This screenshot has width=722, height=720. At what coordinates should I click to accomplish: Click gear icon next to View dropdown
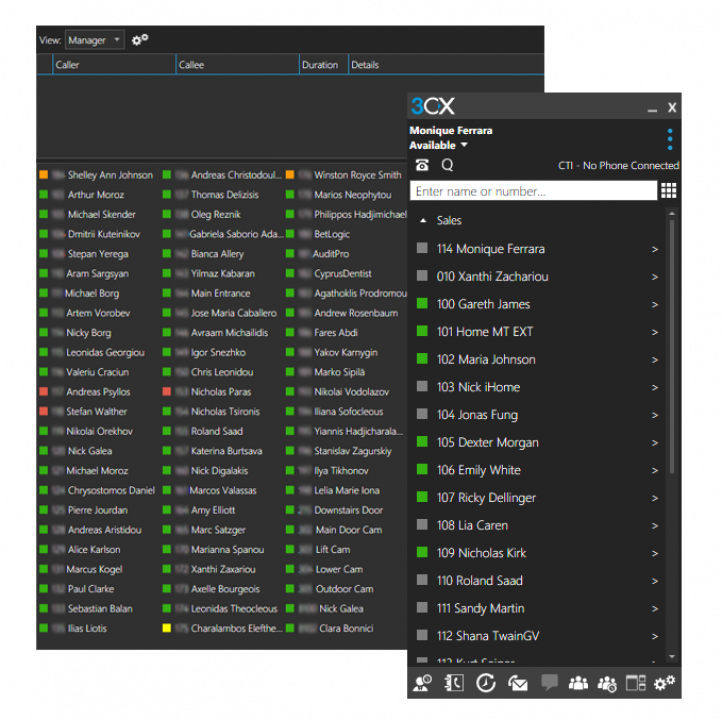tap(140, 40)
